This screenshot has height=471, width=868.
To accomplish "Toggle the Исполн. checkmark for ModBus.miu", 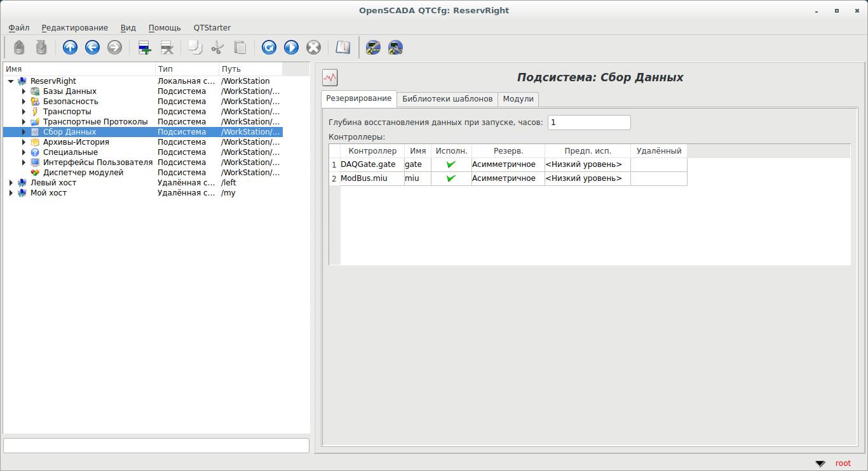I will coord(451,178).
